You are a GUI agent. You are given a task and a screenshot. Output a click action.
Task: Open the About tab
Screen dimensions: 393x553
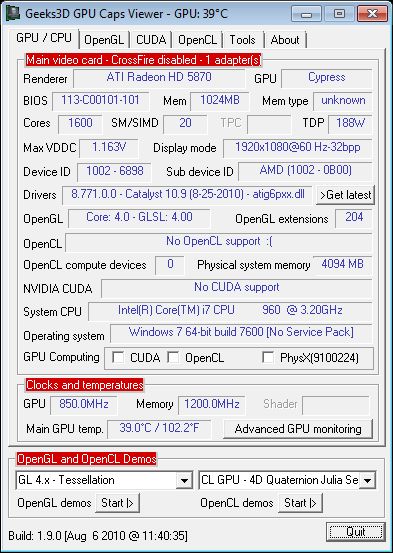coord(285,40)
